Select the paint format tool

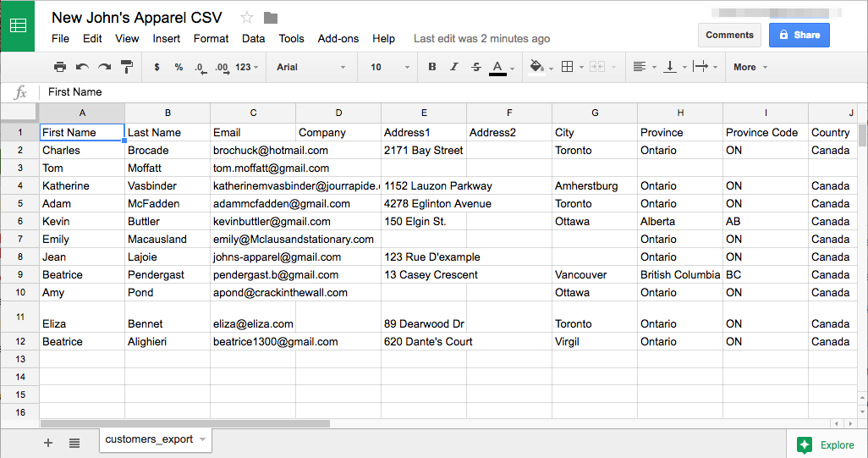point(127,67)
